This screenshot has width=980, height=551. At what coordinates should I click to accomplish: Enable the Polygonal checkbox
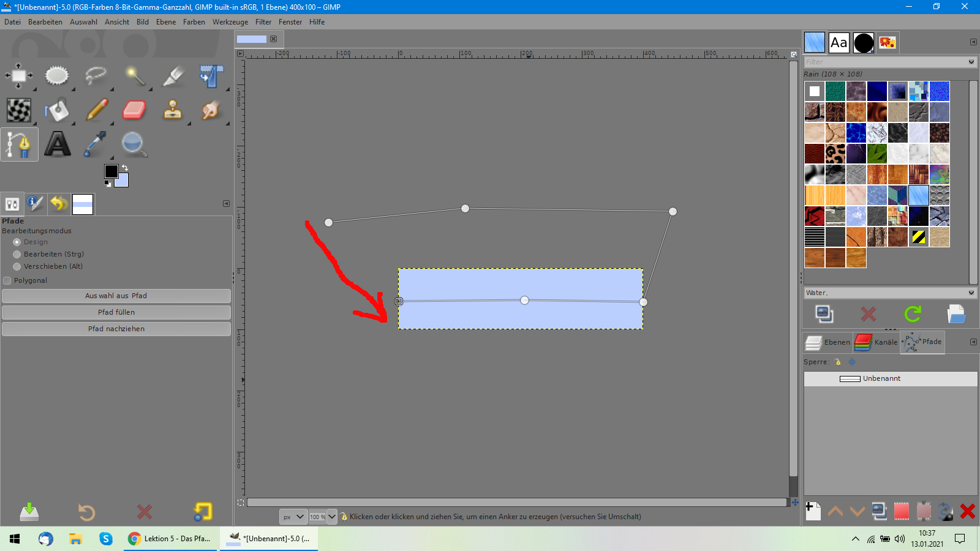(7, 280)
